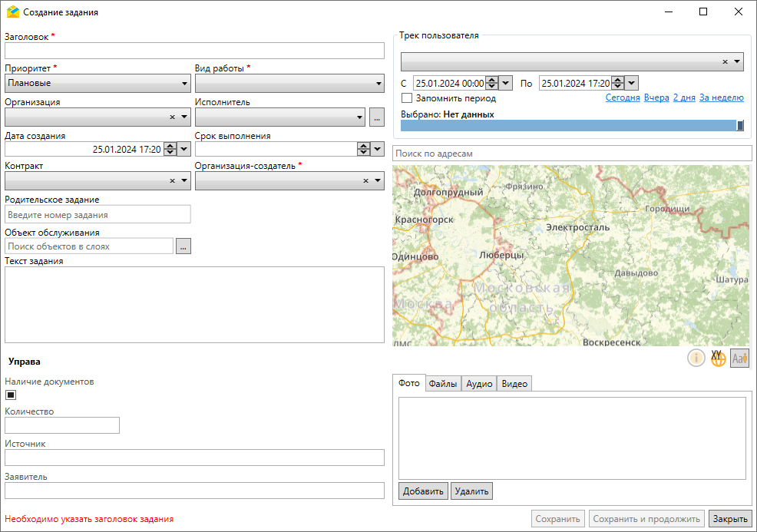Click the XY globe coordinates icon
757x532 pixels.
(x=718, y=359)
